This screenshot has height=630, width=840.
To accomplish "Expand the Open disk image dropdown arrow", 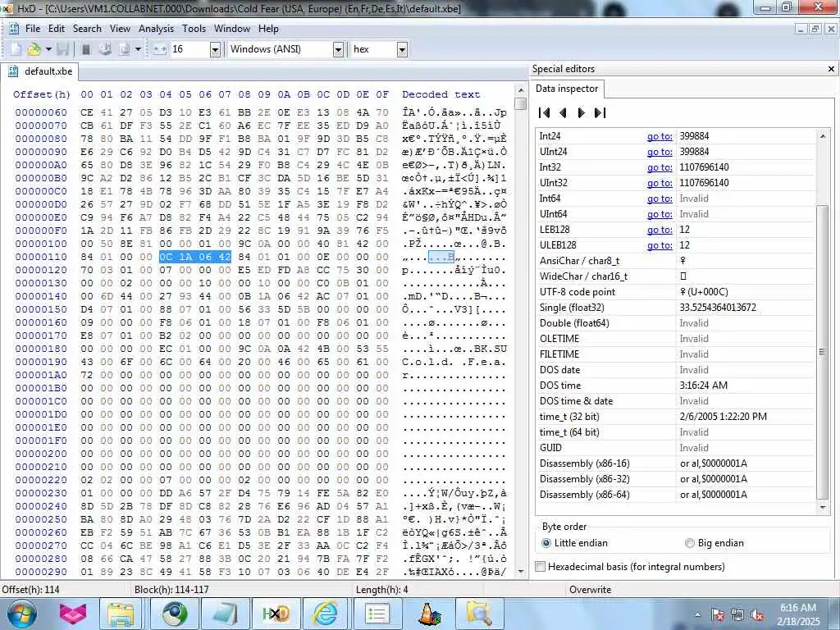I will (138, 49).
